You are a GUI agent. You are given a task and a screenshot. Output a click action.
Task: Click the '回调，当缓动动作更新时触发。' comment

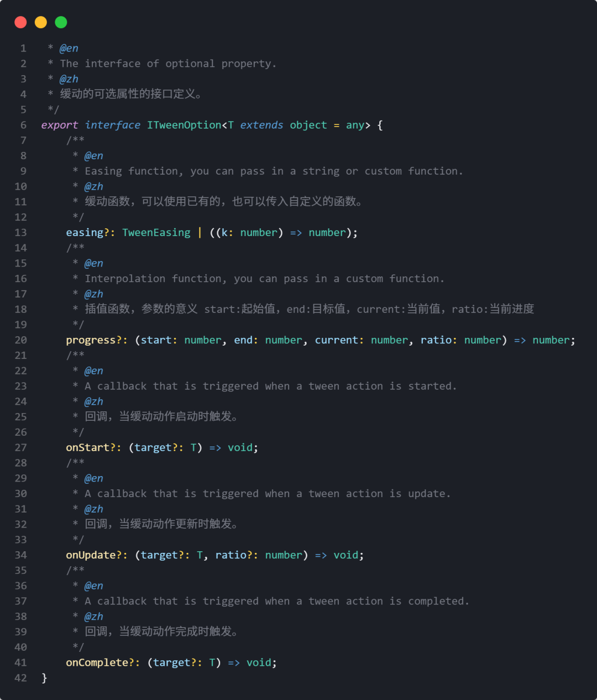[161, 524]
